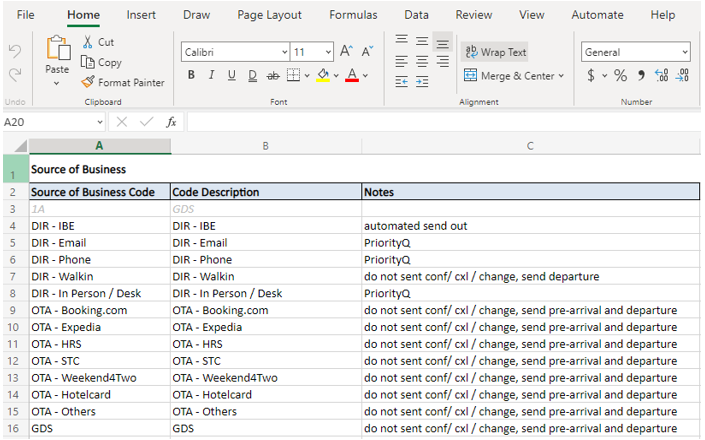Click the Paste clipboard icon
705x440 pixels.
58,48
